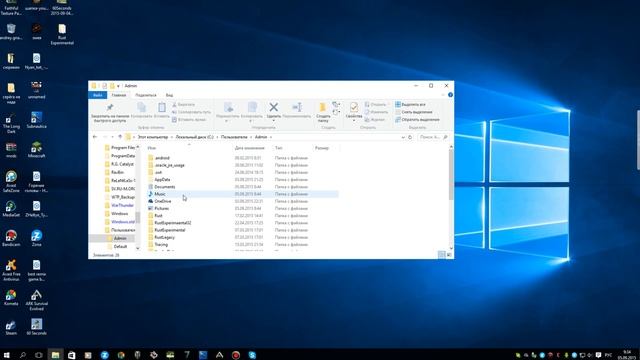Switch to details view layout icon
The width and height of the screenshot is (640, 360).
pos(441,255)
